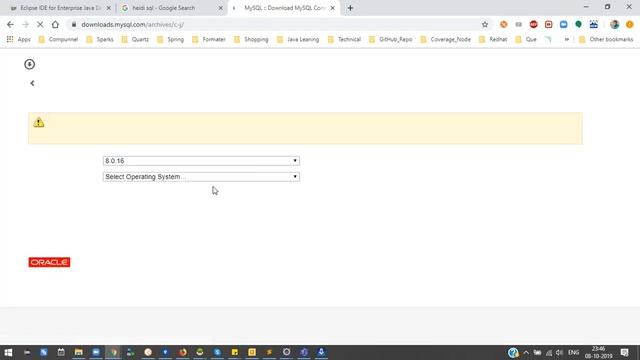The height and width of the screenshot is (360, 640).
Task: Click the MySQL download circle icon
Action: click(x=29, y=64)
